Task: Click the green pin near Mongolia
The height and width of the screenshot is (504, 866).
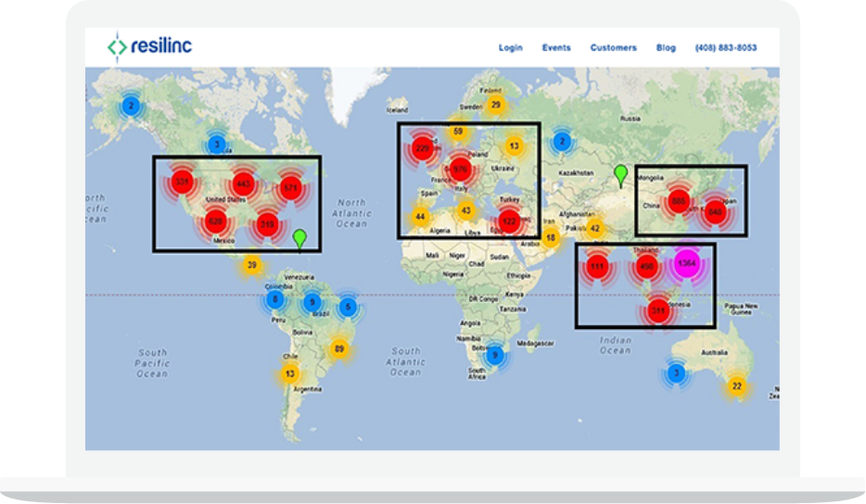Action: point(620,172)
